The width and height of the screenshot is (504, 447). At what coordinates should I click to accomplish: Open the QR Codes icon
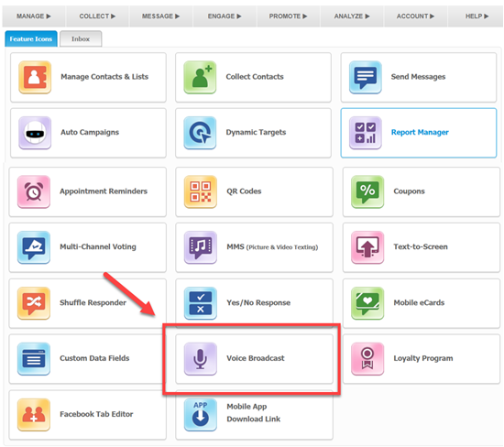(x=201, y=191)
